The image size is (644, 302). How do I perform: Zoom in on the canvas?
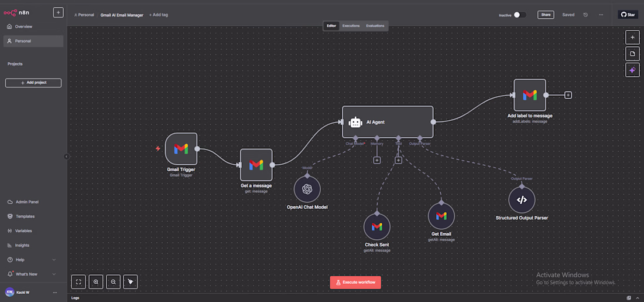click(95, 282)
